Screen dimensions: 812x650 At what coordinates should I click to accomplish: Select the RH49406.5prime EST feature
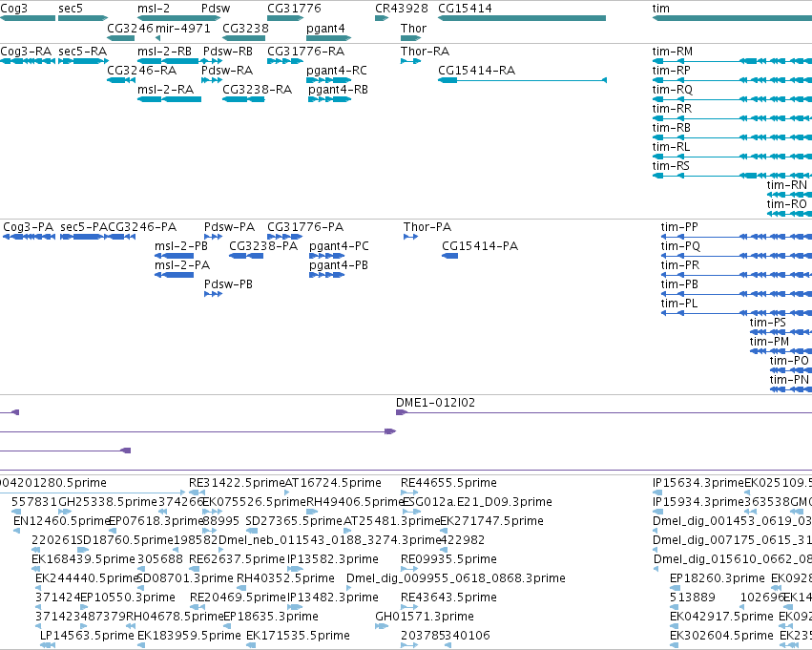(312, 512)
